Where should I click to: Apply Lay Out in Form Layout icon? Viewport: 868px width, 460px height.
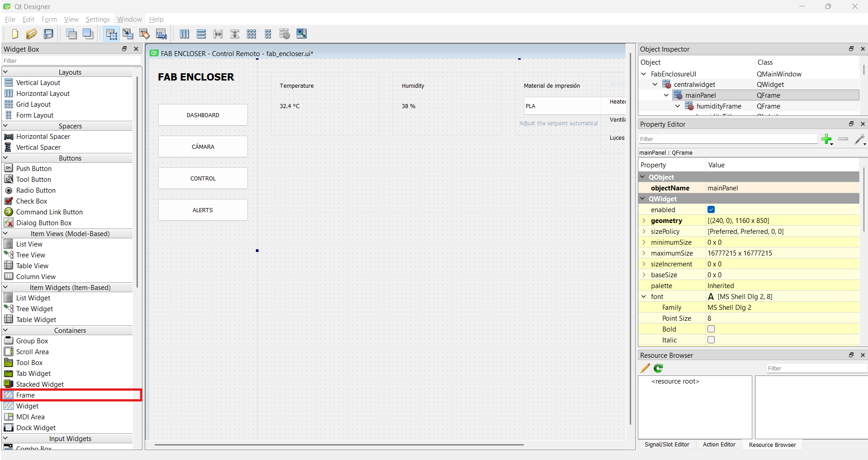pyautogui.click(x=268, y=34)
